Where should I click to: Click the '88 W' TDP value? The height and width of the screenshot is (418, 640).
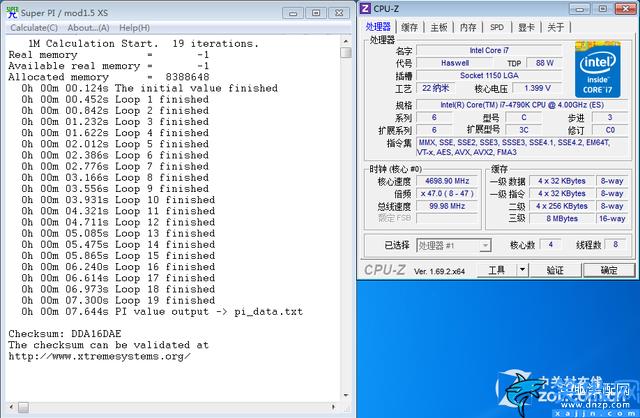(544, 63)
